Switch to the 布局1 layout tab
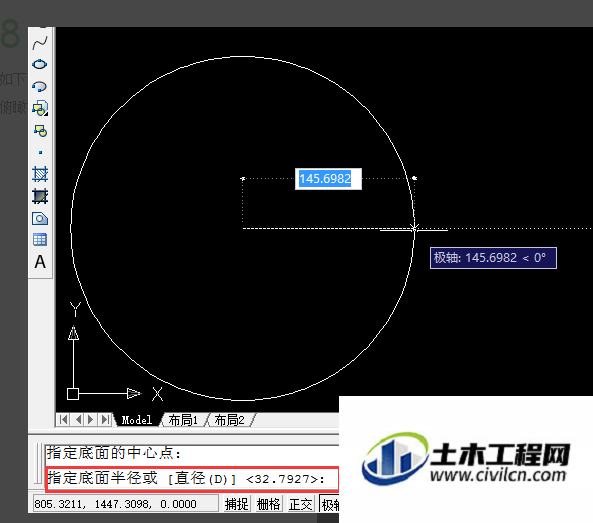The height and width of the screenshot is (523, 593). pos(183,420)
